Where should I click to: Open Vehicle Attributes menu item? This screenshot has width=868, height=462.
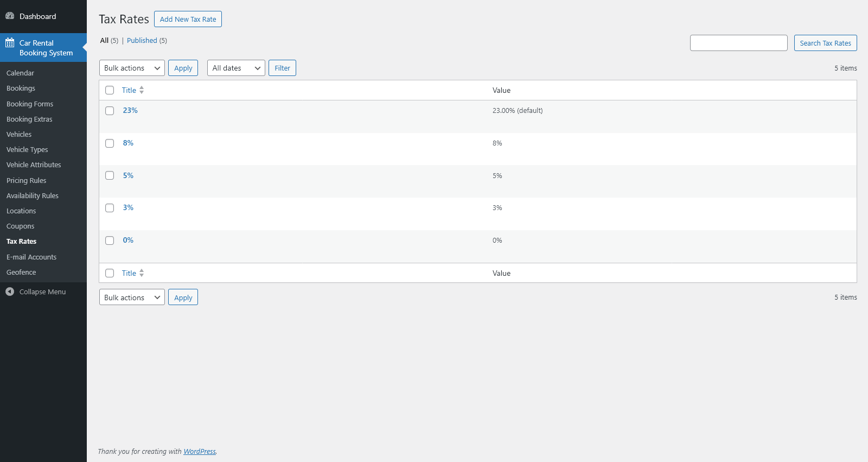coord(34,164)
